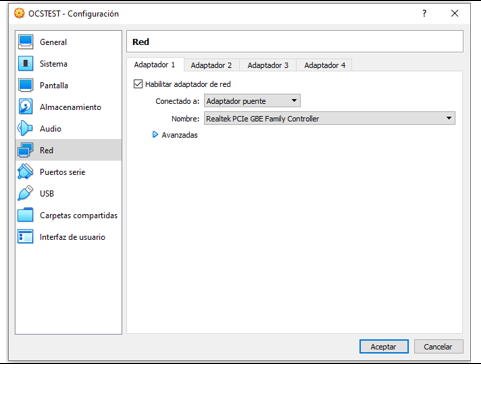Switch to the Adaptador 3 tab

[x=268, y=65]
